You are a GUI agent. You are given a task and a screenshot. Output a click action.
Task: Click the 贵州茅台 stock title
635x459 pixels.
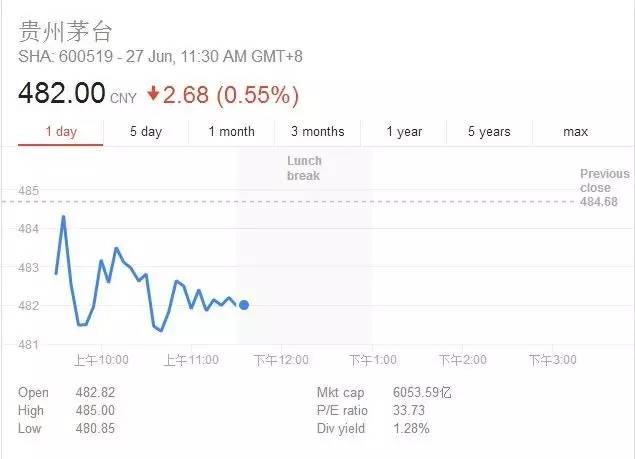(x=59, y=31)
